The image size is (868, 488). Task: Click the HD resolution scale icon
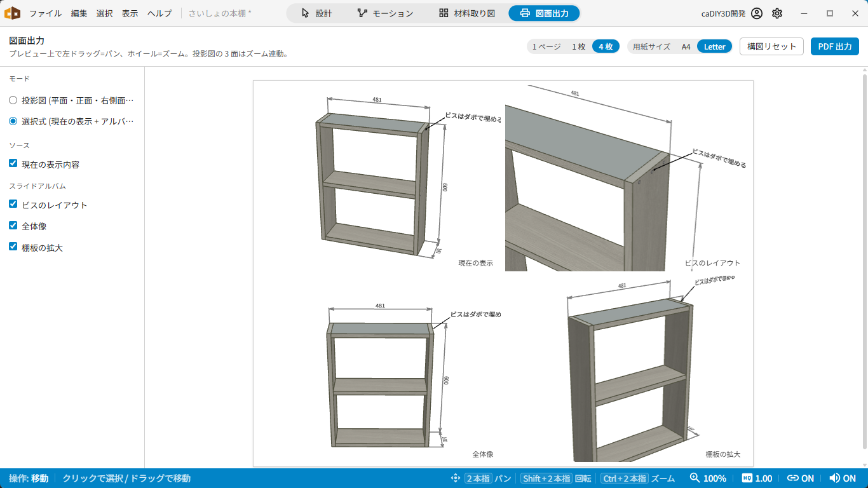[747, 478]
